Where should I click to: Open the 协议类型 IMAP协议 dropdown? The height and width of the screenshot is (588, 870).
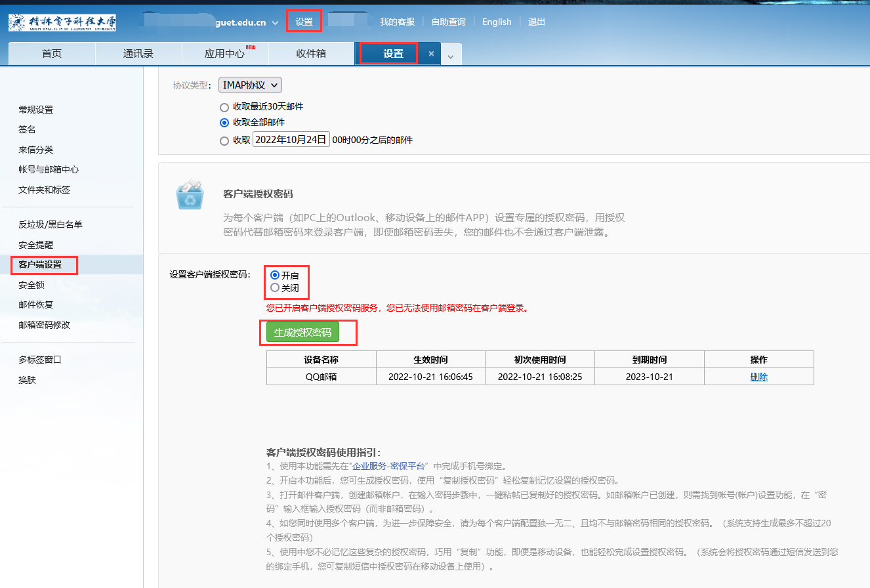(x=250, y=85)
